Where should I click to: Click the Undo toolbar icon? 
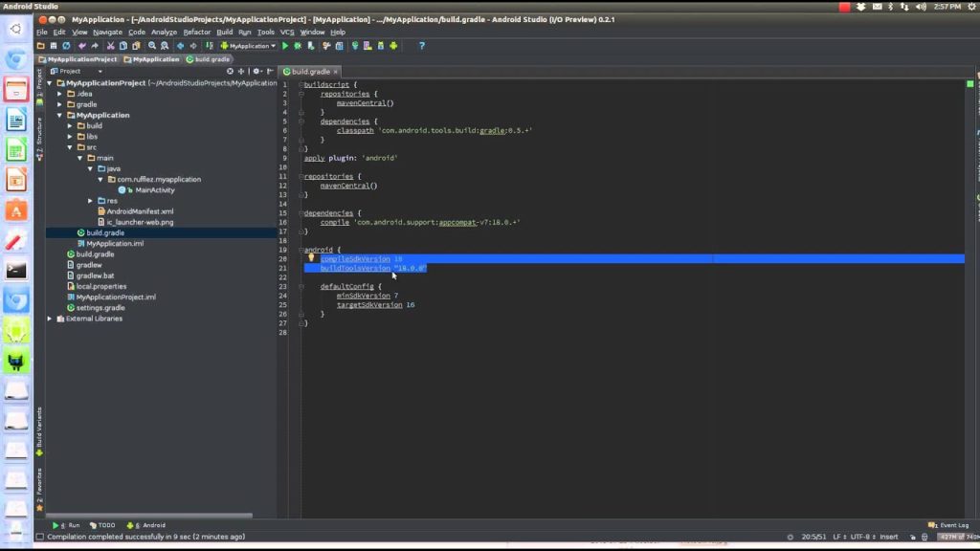coord(82,46)
